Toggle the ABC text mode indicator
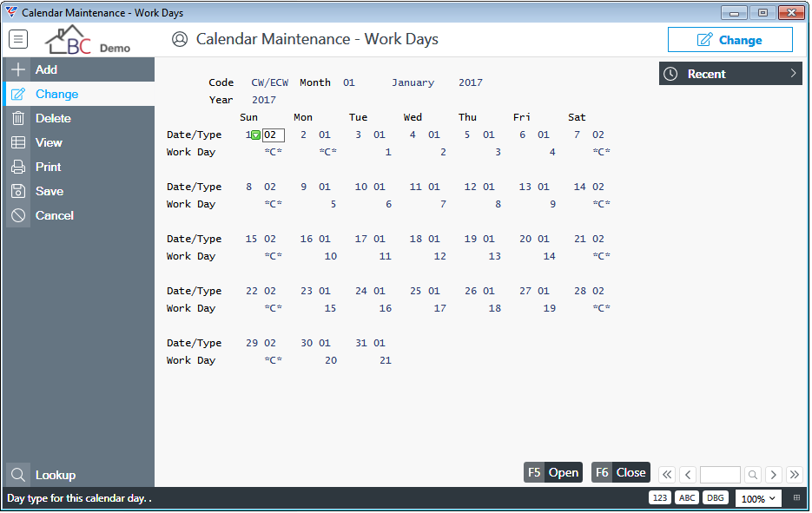The image size is (812, 513). 687,498
